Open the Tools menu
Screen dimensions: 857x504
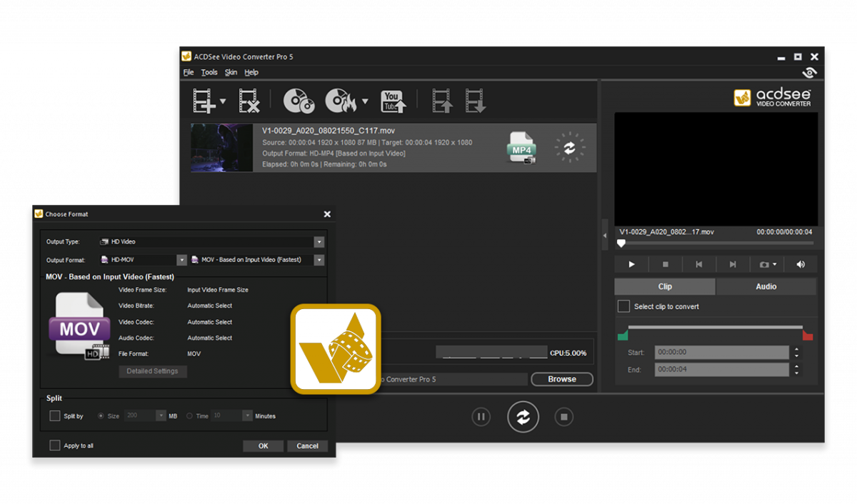(209, 72)
